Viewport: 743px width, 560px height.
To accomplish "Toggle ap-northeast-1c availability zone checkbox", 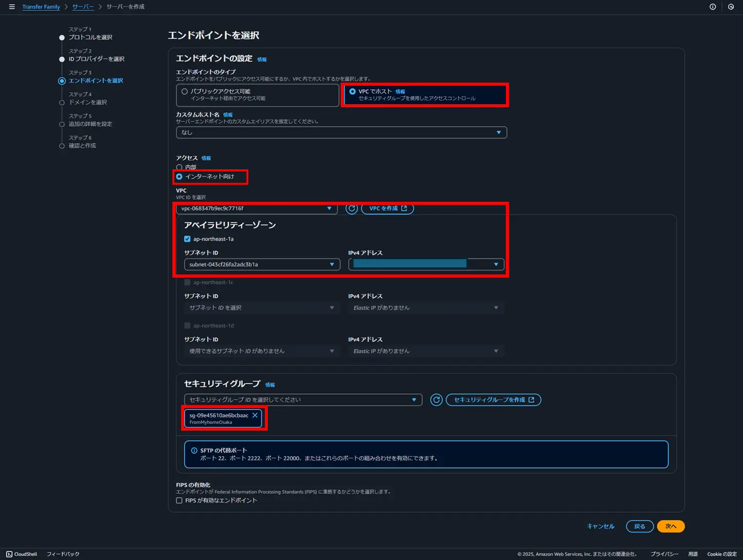I will coord(187,282).
